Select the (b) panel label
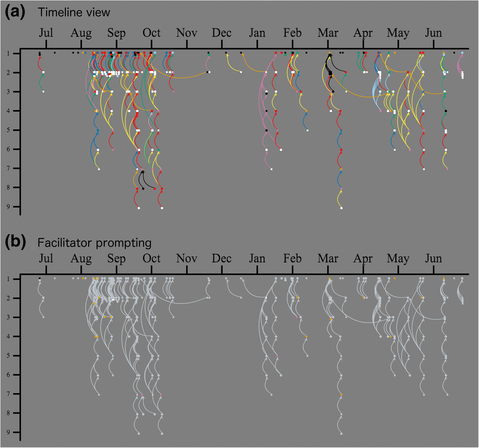 pos(15,242)
